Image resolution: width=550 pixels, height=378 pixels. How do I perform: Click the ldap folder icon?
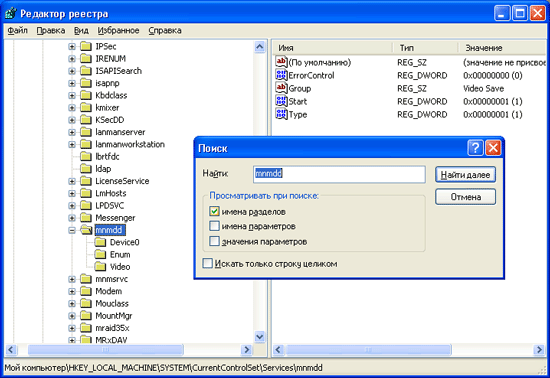point(86,169)
